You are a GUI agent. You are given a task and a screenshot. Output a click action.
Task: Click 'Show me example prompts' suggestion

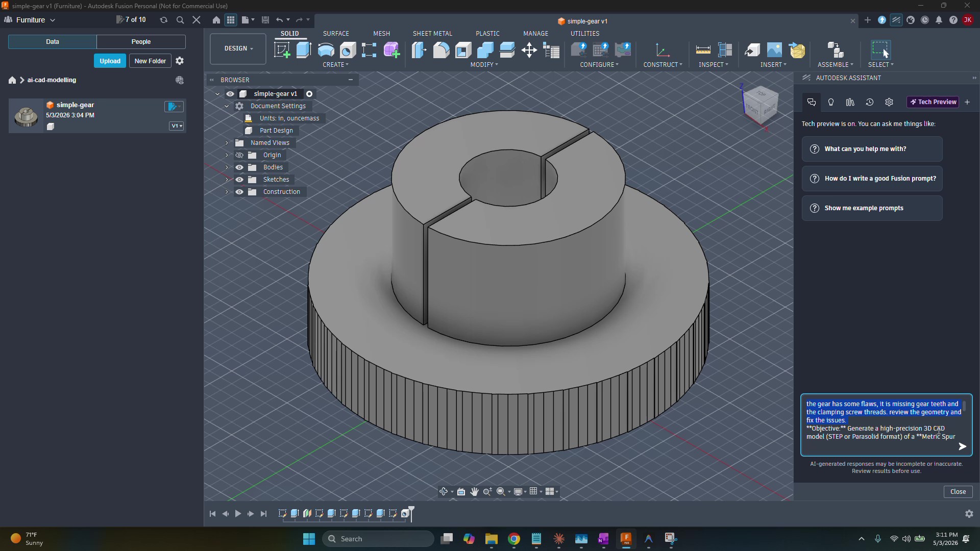point(872,208)
